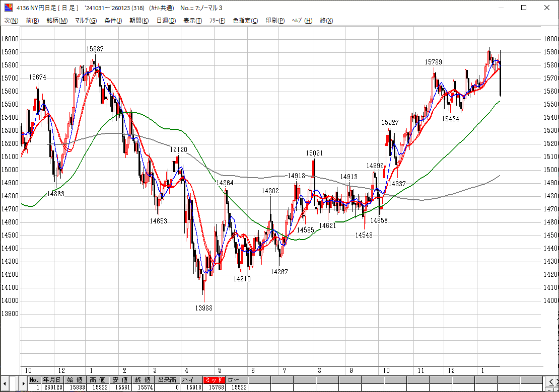Click the red ミッド column header

214,380
